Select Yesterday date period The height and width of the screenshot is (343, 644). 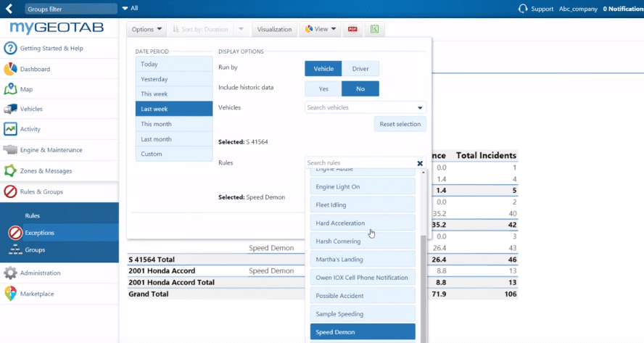[174, 79]
